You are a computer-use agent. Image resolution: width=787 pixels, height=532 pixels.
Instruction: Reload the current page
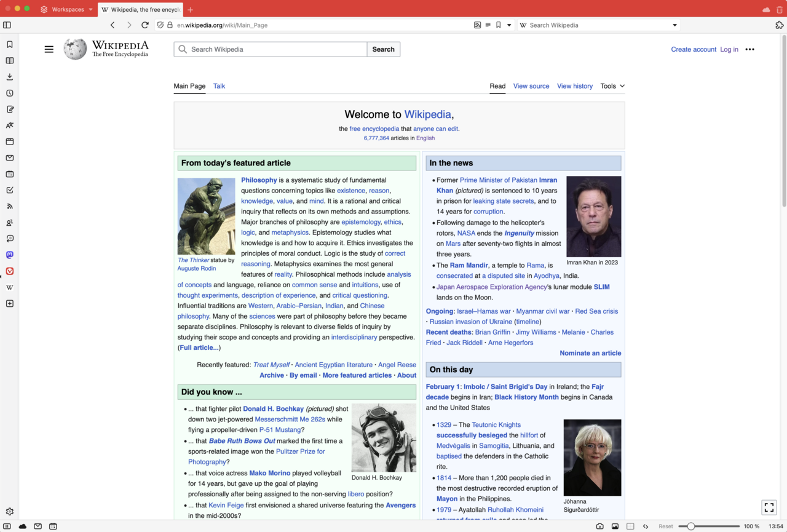click(145, 25)
